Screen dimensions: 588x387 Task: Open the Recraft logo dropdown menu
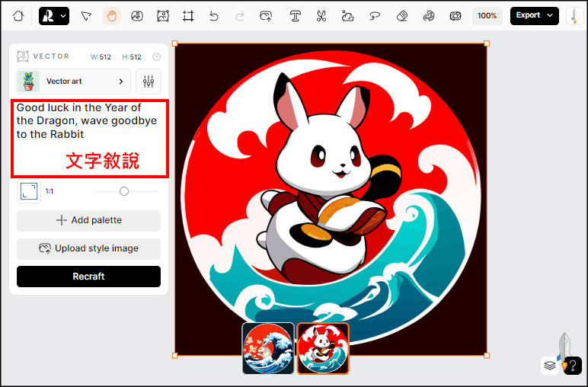[x=54, y=16]
